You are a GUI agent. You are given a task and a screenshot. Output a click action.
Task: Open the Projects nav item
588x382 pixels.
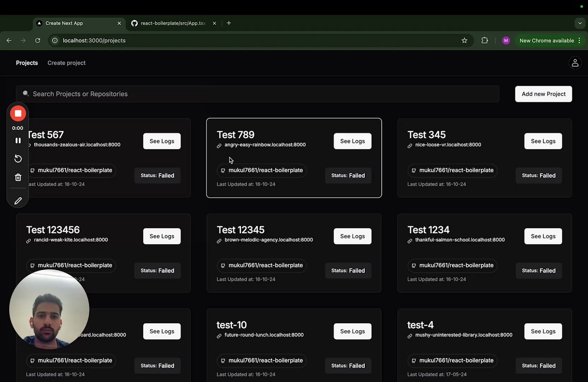pyautogui.click(x=27, y=63)
